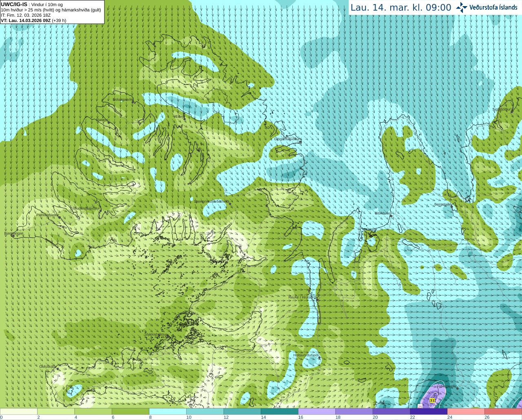
Task: Select the Steingrímsfjarðarheiði station label
Action: point(211,201)
